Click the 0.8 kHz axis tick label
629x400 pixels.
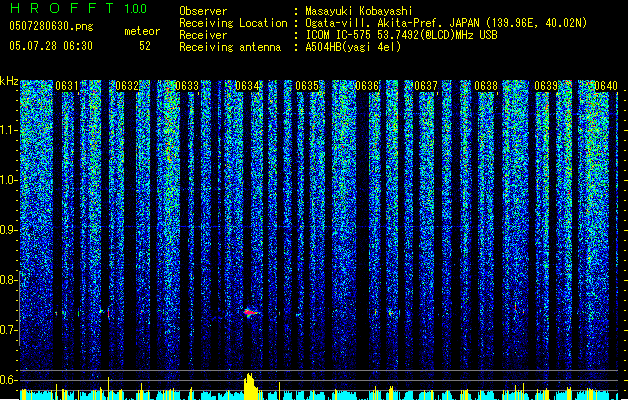[x=7, y=280]
